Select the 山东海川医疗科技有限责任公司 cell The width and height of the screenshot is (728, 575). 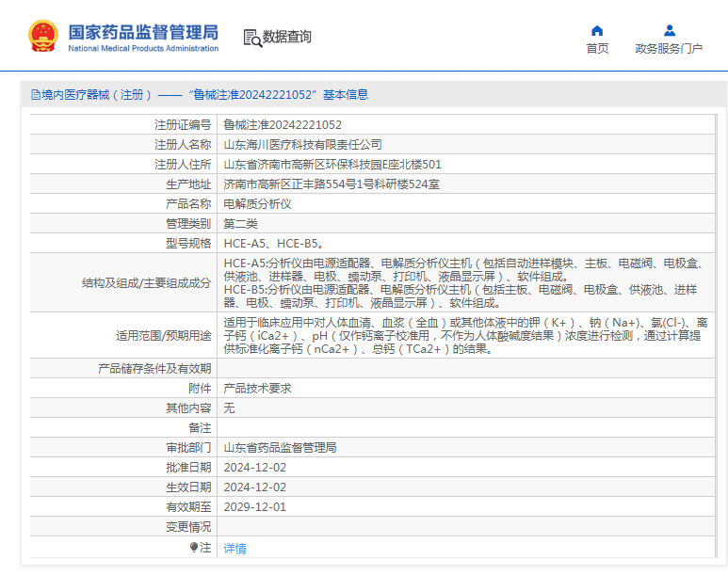(302, 145)
